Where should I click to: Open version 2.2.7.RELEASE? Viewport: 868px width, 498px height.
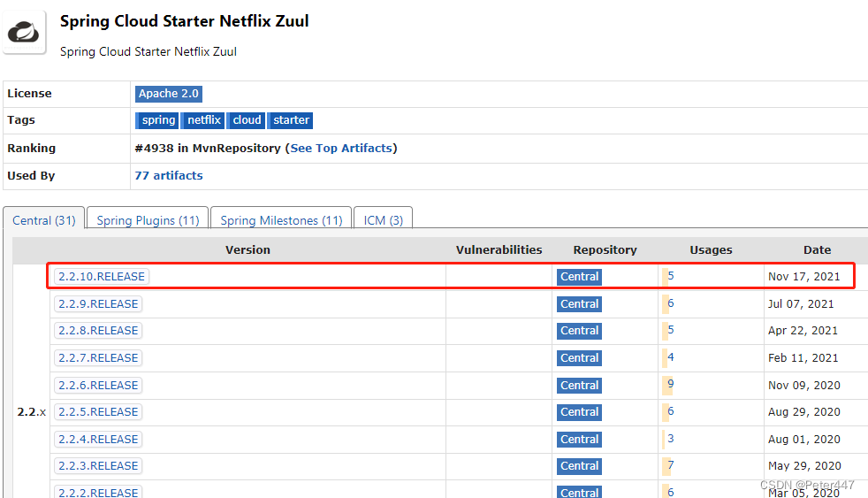[98, 358]
